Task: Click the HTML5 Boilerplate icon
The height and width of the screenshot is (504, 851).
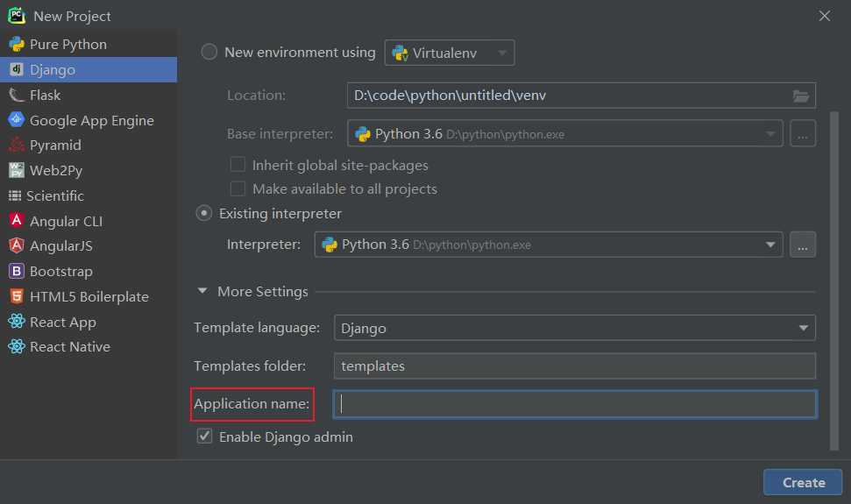Action: (17, 296)
